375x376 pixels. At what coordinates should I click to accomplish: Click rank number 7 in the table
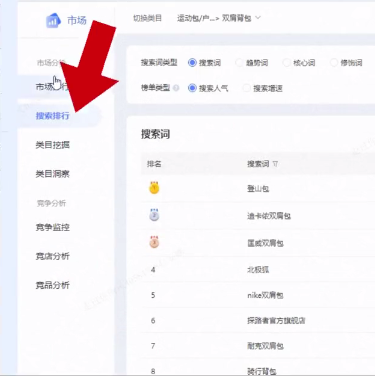153,346
